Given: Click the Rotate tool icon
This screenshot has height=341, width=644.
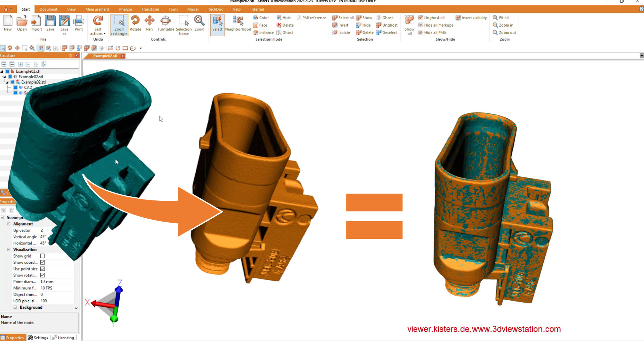Looking at the screenshot, I should tap(135, 24).
